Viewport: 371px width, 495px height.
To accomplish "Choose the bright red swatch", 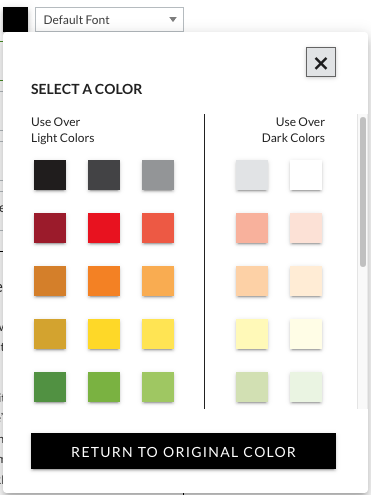I will click(104, 228).
